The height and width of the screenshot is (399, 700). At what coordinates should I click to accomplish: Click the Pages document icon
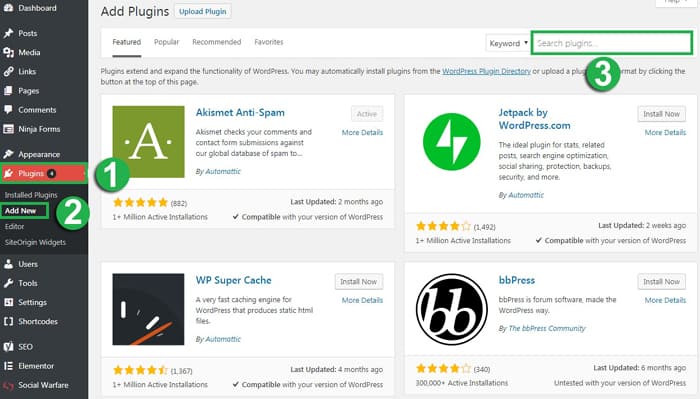click(8, 91)
